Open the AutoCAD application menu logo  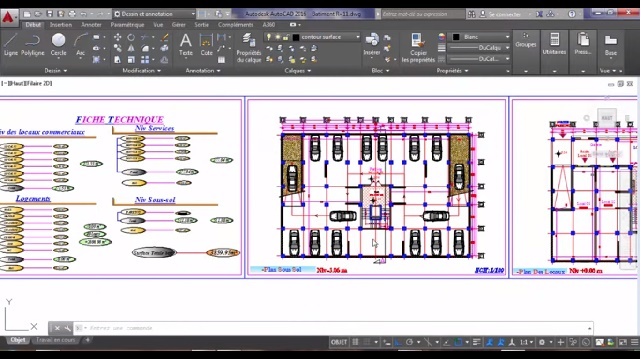pyautogui.click(x=9, y=17)
